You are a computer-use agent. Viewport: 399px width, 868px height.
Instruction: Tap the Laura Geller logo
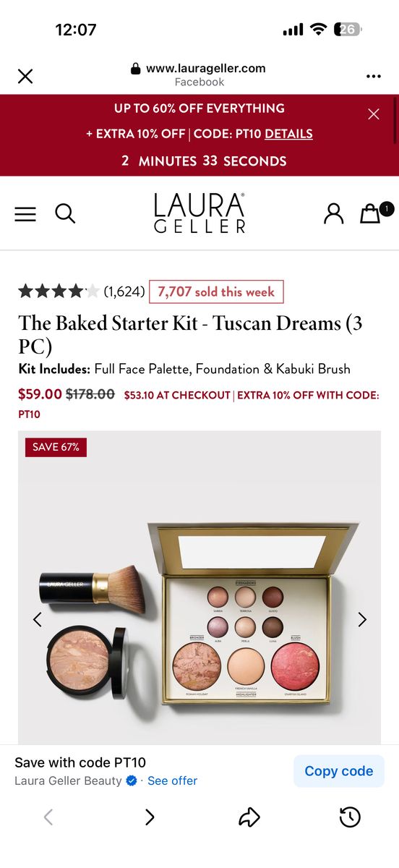199,213
